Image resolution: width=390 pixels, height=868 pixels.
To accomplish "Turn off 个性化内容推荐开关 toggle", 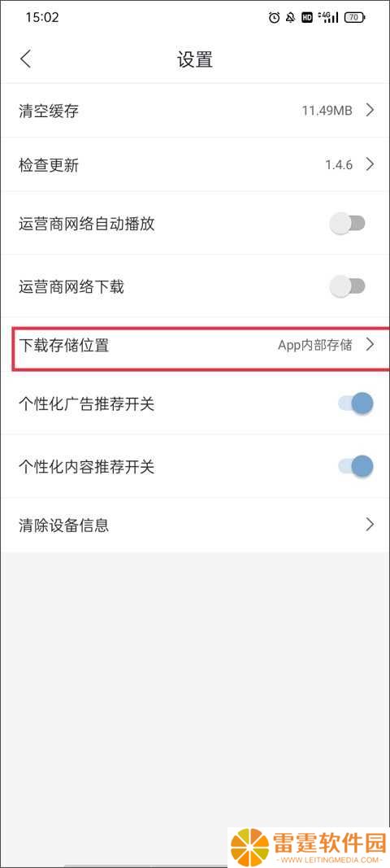I will click(x=356, y=467).
